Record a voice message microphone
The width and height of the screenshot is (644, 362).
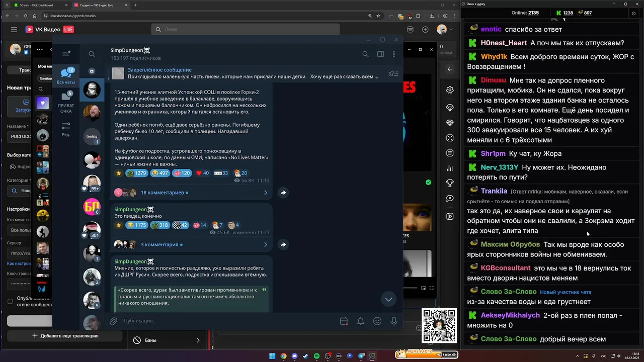coord(394,321)
